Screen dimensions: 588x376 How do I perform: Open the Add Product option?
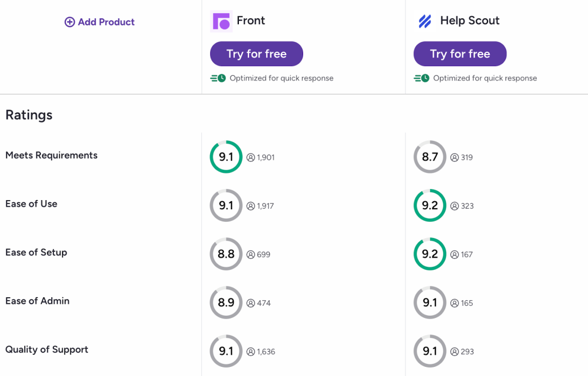click(99, 22)
